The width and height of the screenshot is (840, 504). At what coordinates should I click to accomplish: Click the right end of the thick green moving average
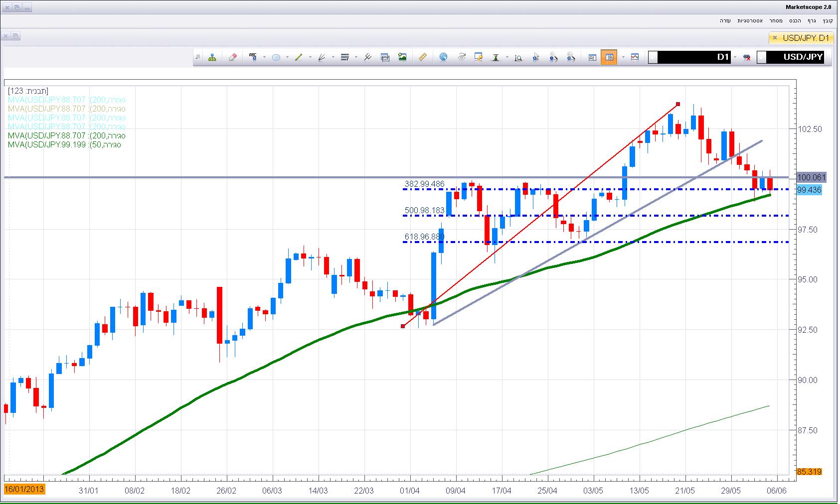[x=769, y=195]
